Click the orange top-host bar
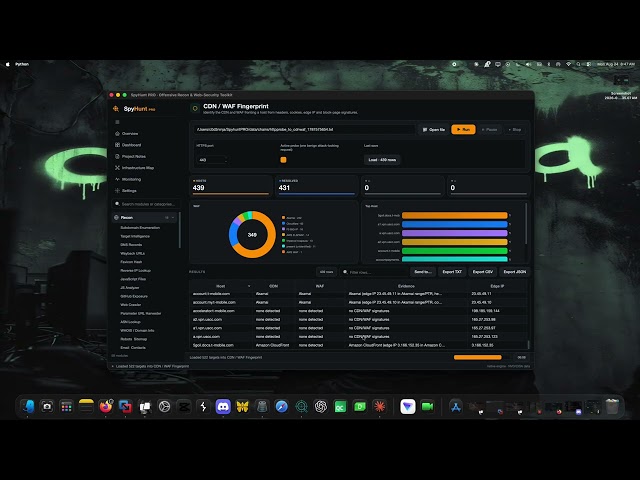The height and width of the screenshot is (480, 640). click(455, 215)
